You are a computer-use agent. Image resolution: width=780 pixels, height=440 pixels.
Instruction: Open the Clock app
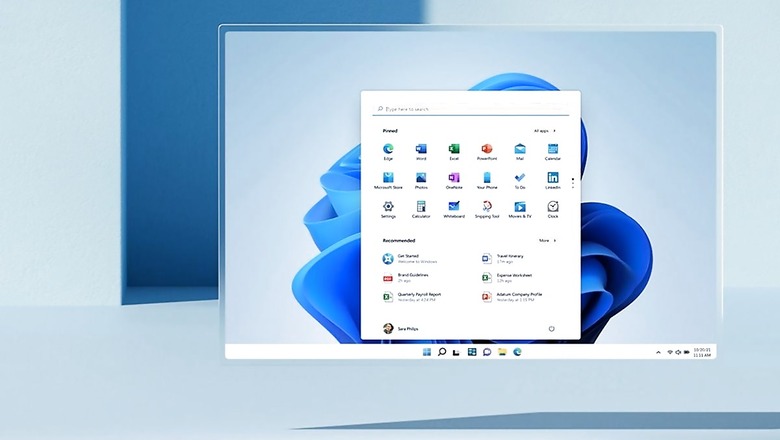point(553,209)
